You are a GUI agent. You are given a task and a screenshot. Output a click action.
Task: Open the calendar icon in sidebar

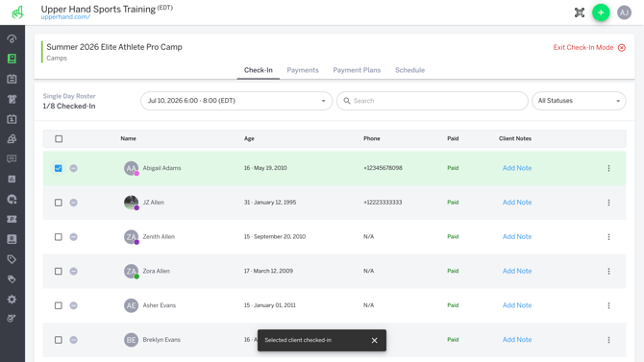(x=12, y=79)
